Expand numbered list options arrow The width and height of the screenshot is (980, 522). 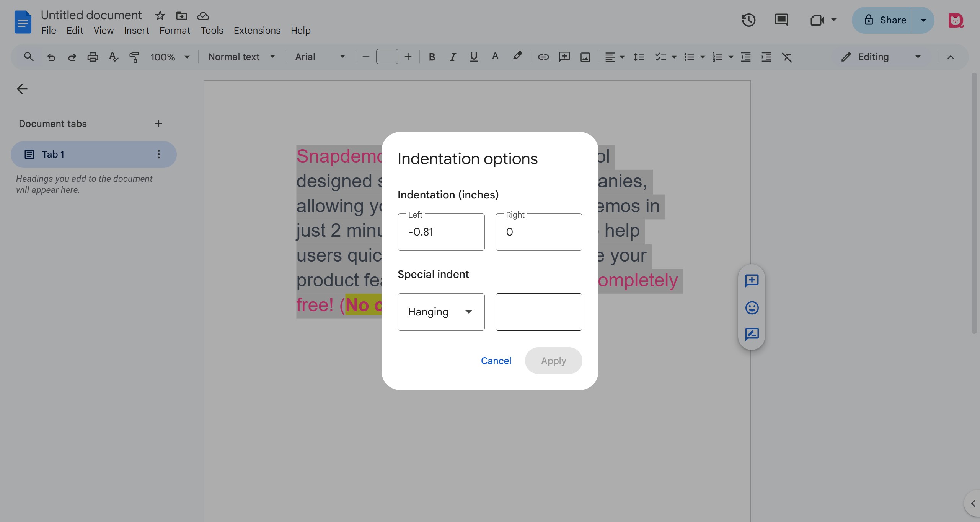click(x=731, y=57)
